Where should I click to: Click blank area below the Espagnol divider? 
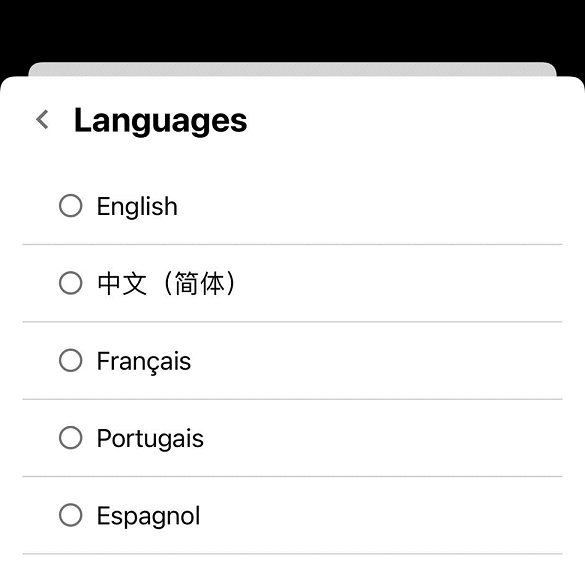click(292, 568)
